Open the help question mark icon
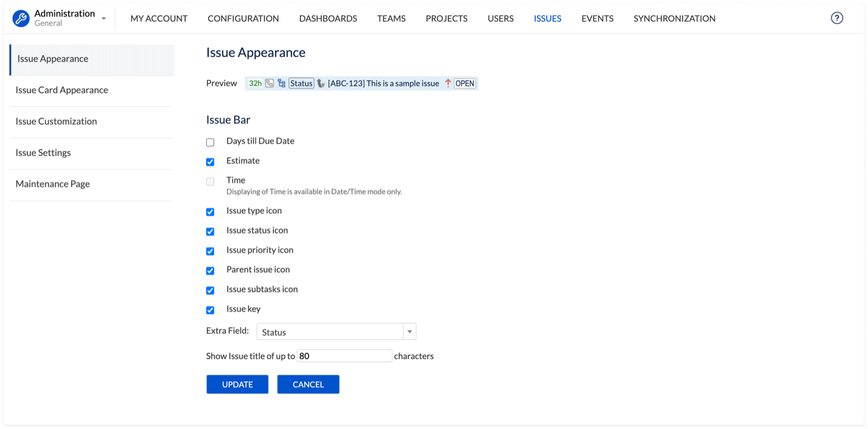Image resolution: width=868 pixels, height=429 pixels. (x=837, y=18)
